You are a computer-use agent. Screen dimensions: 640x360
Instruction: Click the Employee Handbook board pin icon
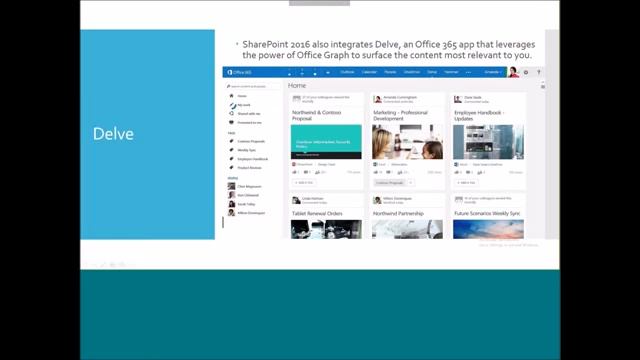click(x=231, y=159)
